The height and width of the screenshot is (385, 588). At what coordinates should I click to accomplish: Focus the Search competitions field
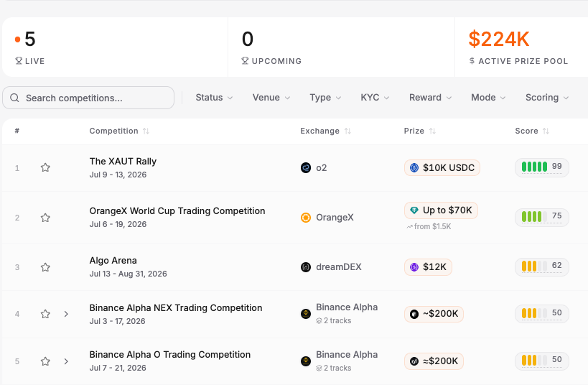click(88, 98)
